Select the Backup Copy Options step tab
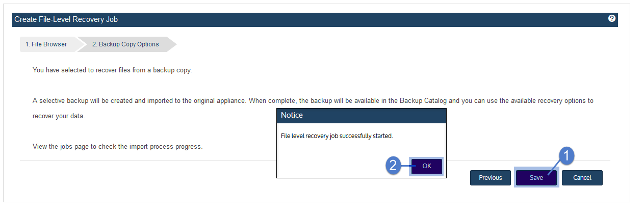The width and height of the screenshot is (644, 215). [x=125, y=44]
